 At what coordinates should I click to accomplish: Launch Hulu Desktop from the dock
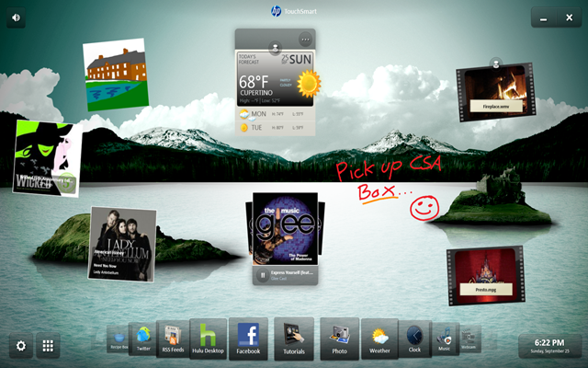[209, 339]
